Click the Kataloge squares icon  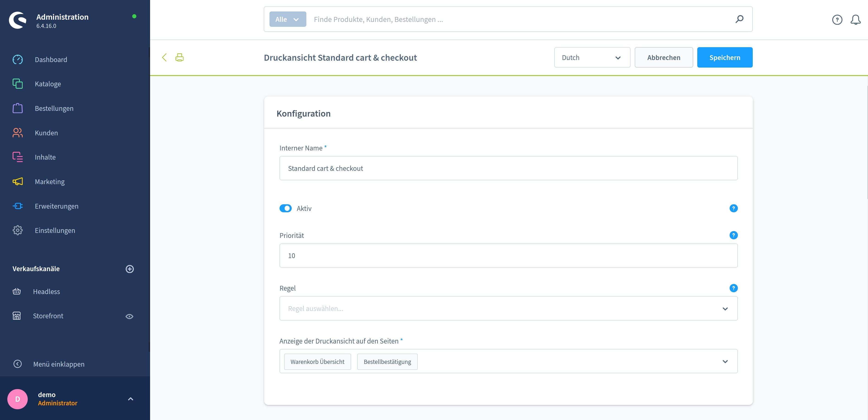(x=17, y=84)
